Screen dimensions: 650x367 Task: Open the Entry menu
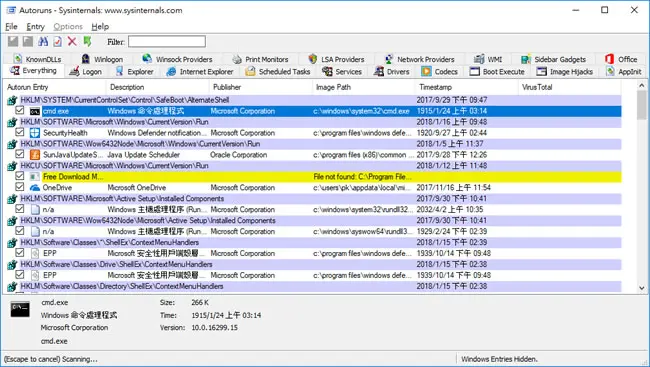[x=35, y=27]
